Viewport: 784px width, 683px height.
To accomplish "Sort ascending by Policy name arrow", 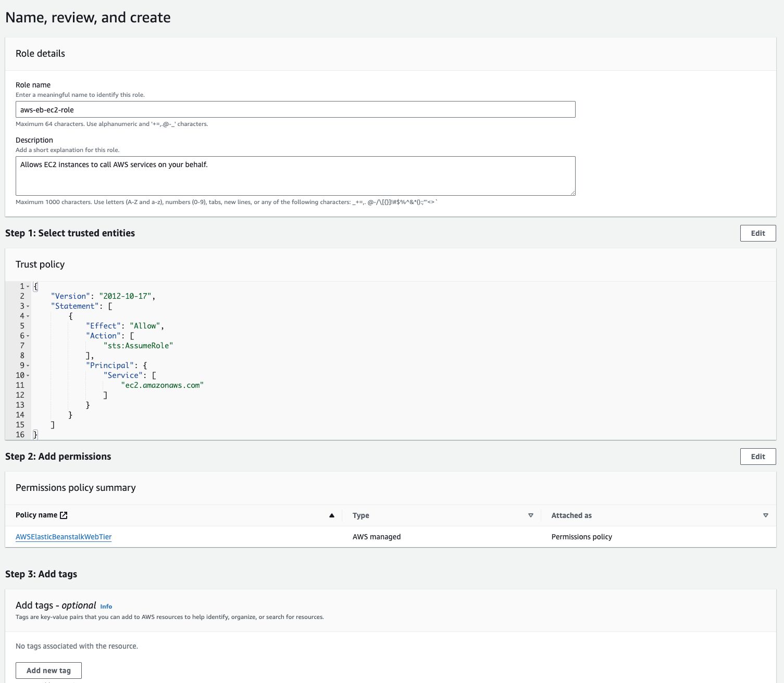I will click(x=332, y=515).
